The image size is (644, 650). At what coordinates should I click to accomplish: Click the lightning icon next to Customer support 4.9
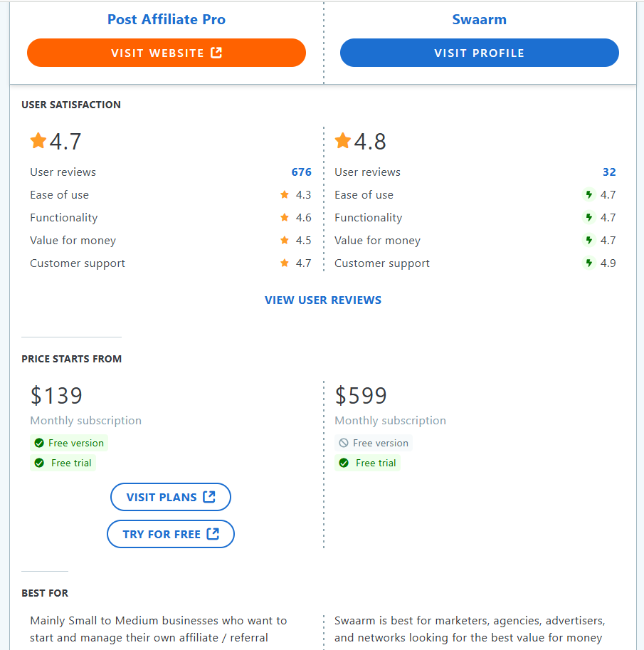588,263
